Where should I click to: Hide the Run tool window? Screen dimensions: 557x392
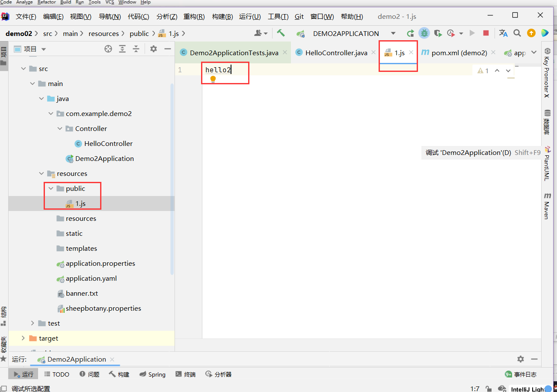pos(534,359)
